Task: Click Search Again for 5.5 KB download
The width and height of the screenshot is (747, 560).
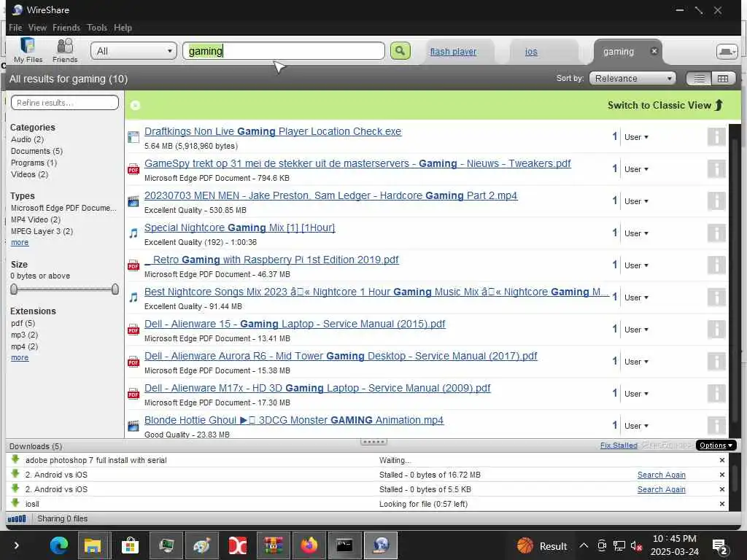Action: 661,489
